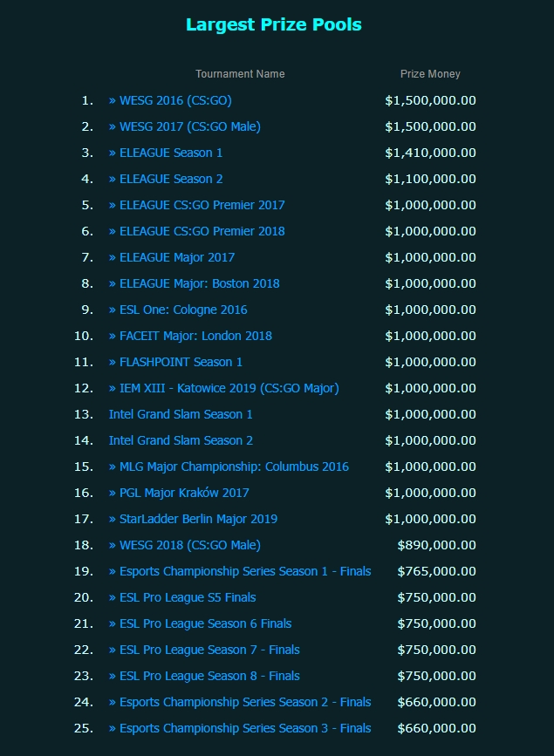
Task: Click ESL Pro League S5 Finals
Action: (x=182, y=597)
